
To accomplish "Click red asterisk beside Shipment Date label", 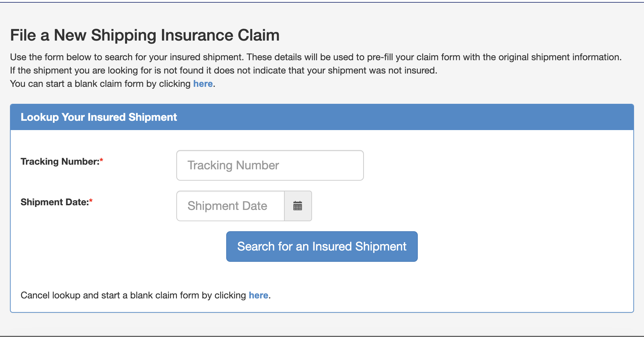I will 91,201.
